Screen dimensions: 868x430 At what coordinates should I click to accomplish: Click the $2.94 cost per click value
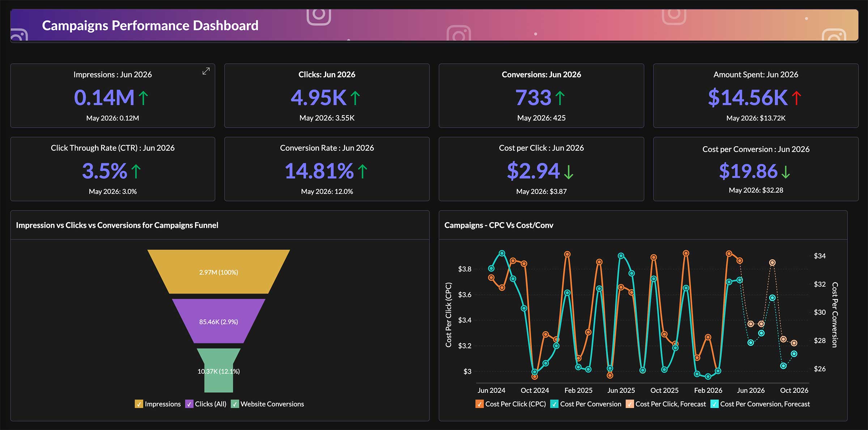click(533, 171)
